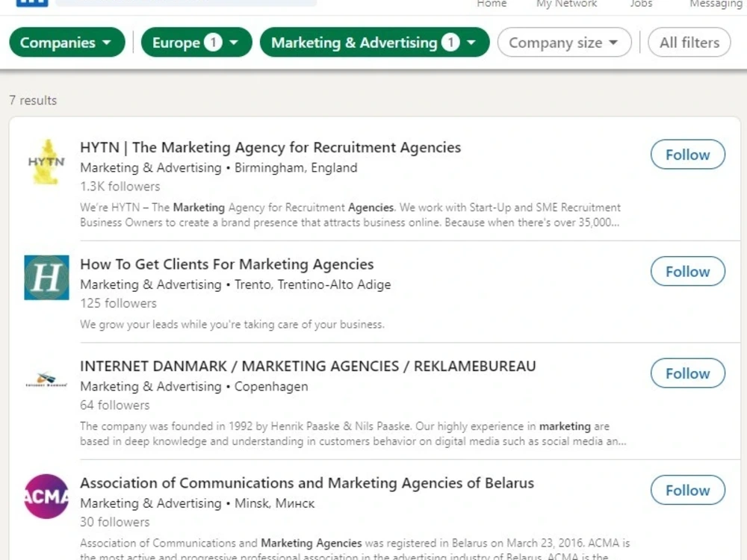Open the Messaging tab
Image resolution: width=747 pixels, height=560 pixels.
(716, 4)
